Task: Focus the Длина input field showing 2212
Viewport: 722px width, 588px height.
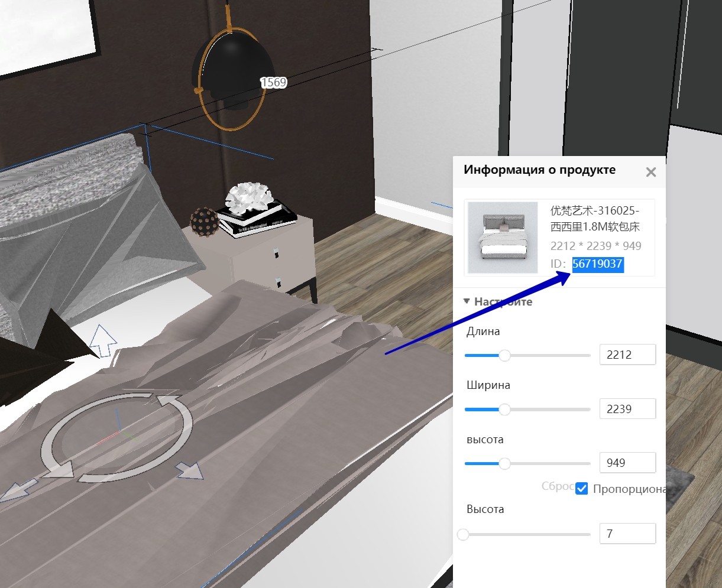Action: [x=627, y=355]
